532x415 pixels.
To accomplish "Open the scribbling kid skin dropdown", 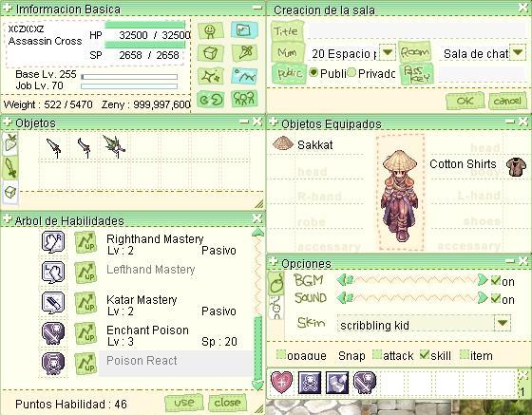I will [x=503, y=323].
